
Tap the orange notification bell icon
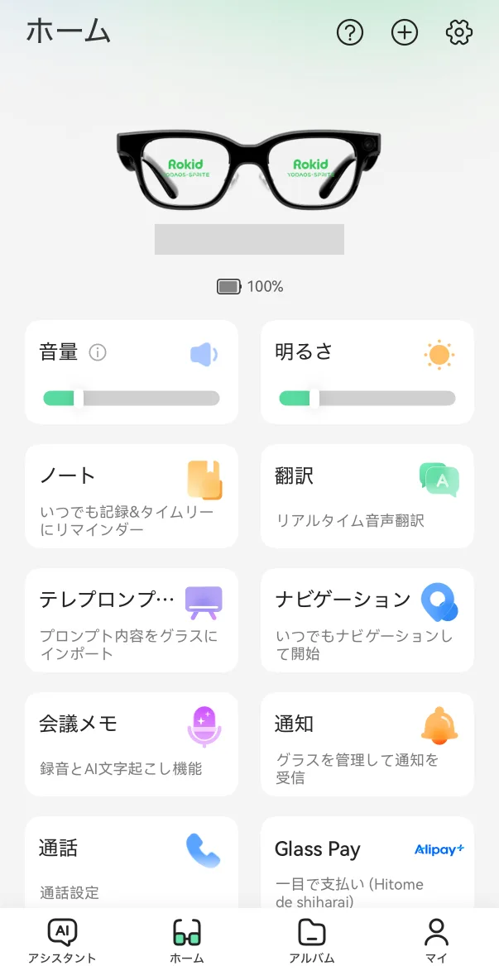(x=439, y=726)
